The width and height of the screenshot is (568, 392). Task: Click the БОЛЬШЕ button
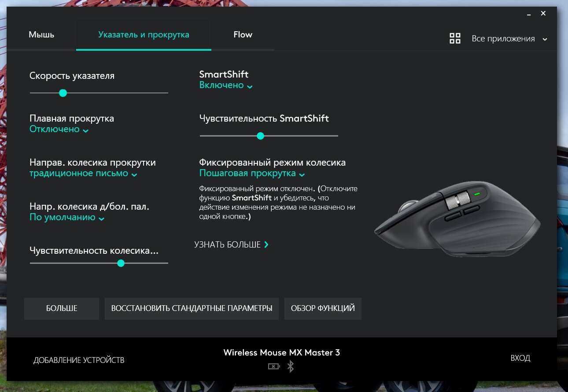pyautogui.click(x=62, y=308)
